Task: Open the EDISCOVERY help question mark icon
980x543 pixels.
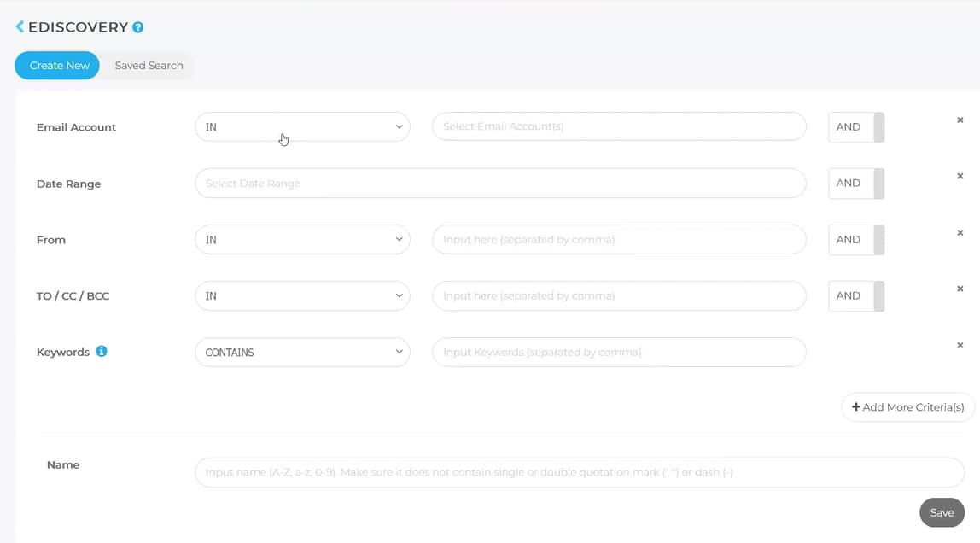Action: [138, 27]
